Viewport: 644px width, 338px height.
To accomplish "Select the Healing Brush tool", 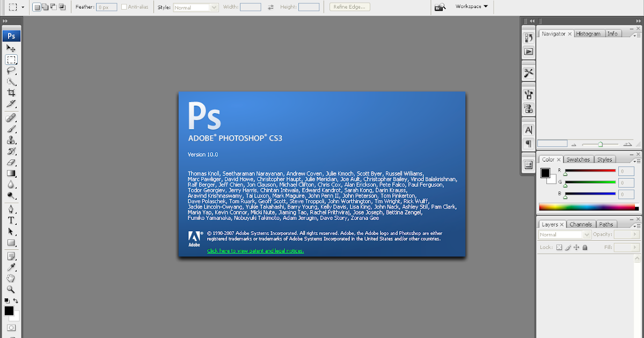I will coord(11,117).
